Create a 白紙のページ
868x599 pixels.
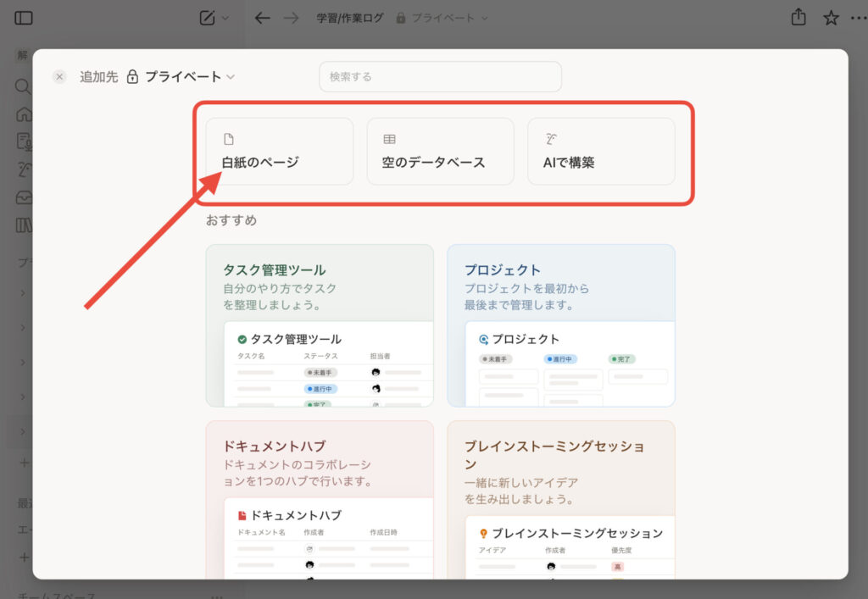(x=280, y=151)
